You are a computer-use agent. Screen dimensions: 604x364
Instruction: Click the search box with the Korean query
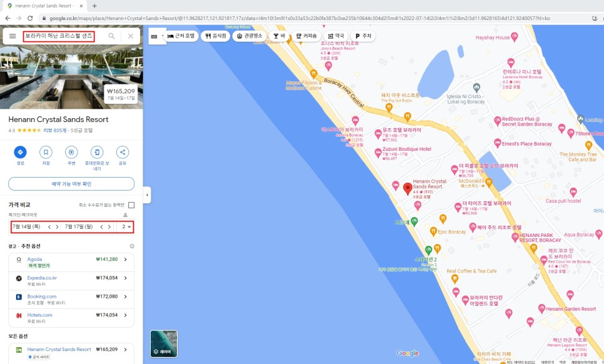tap(59, 36)
